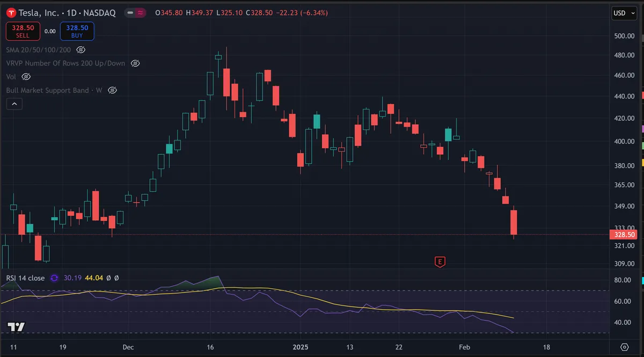Click the 500.00 price scale label
Viewport: 644px width, 357px height.
[x=625, y=37]
